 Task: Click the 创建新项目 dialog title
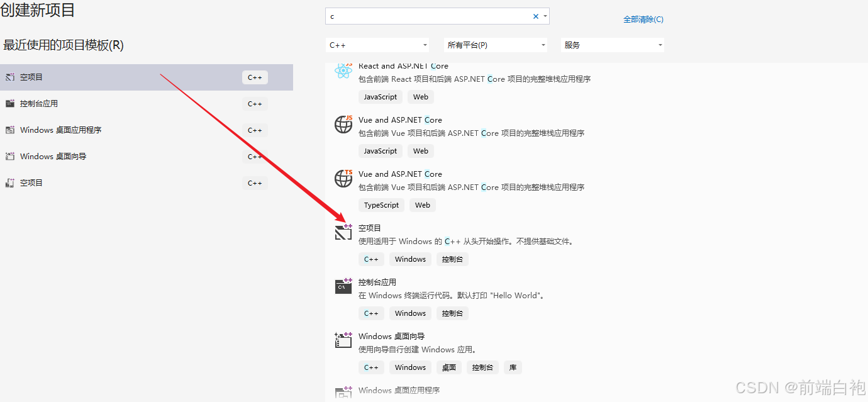coord(38,9)
